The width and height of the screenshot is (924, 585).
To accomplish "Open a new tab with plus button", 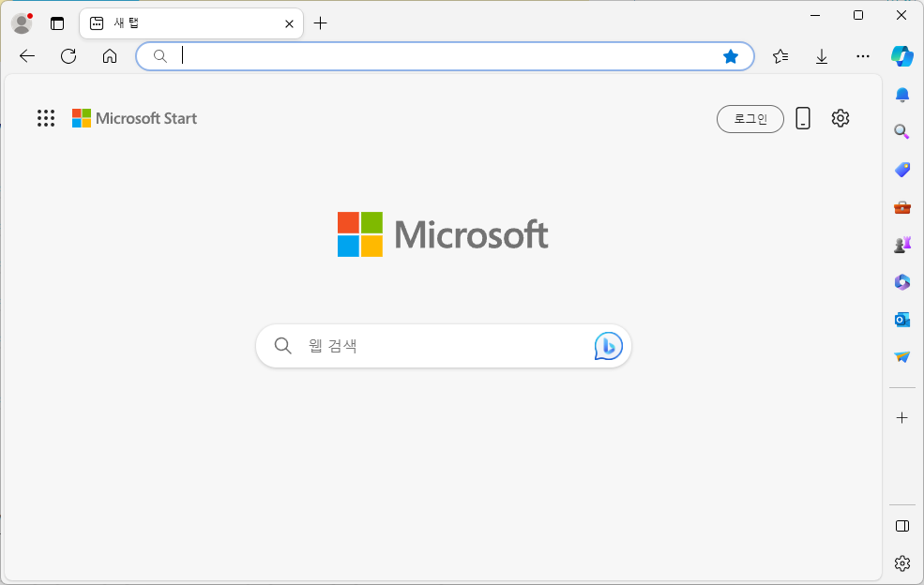I will point(320,23).
